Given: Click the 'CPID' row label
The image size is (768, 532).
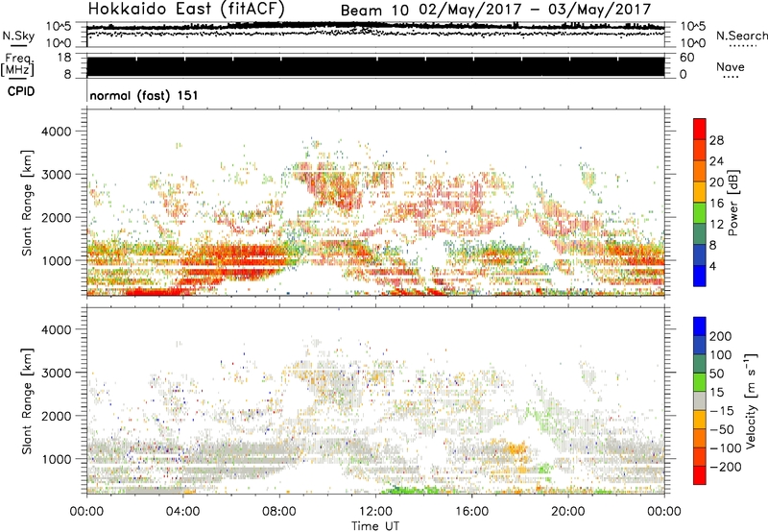Looking at the screenshot, I should (x=21, y=91).
